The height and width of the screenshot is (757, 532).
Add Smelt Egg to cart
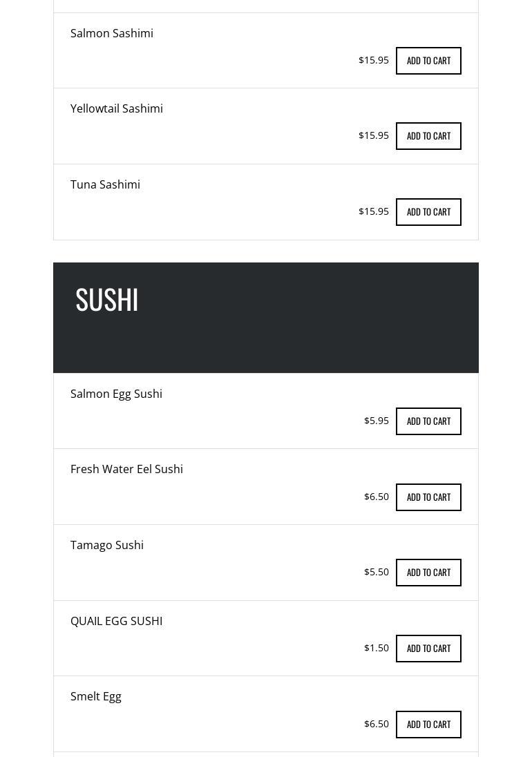pyautogui.click(x=428, y=725)
